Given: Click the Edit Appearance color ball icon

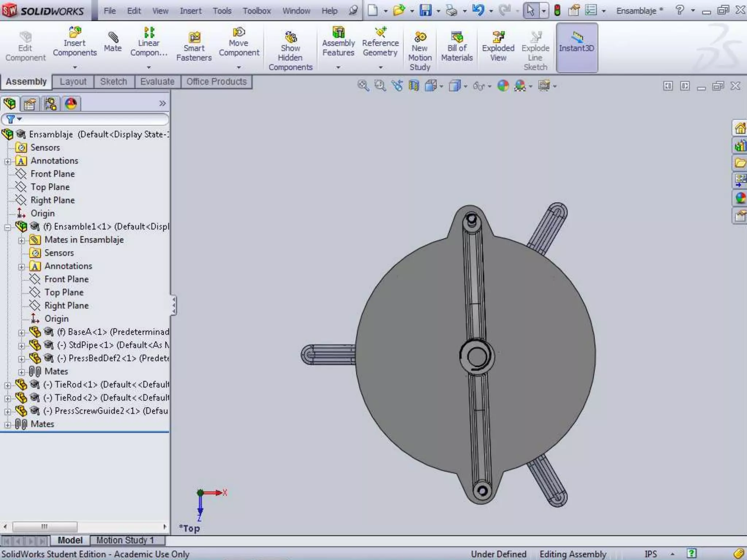Looking at the screenshot, I should 503,86.
